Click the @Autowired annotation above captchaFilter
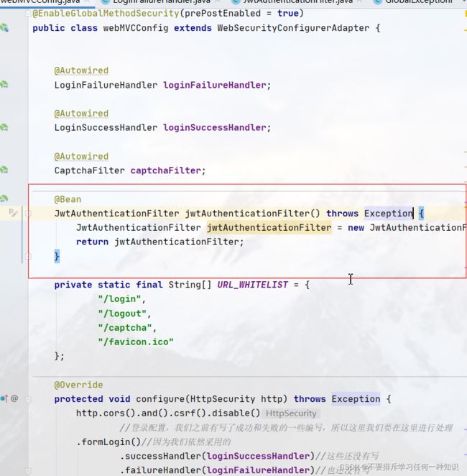Viewport: 467px width, 476px height. point(81,157)
